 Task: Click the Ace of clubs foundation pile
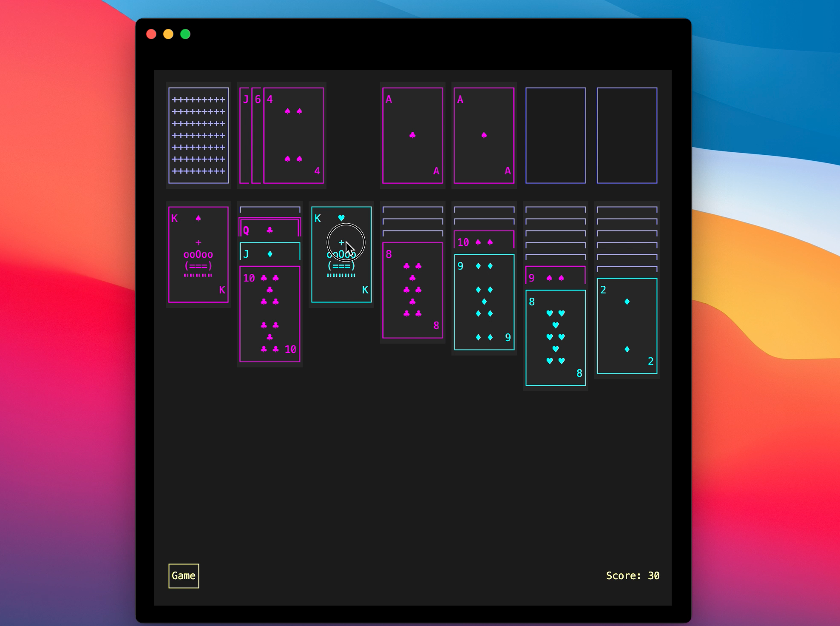[x=412, y=135]
